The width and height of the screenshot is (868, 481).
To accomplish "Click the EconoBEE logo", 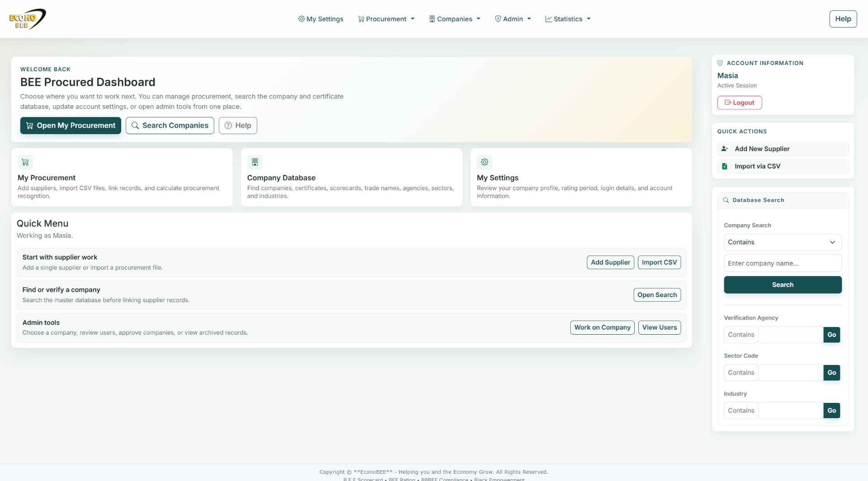I will tap(28, 19).
